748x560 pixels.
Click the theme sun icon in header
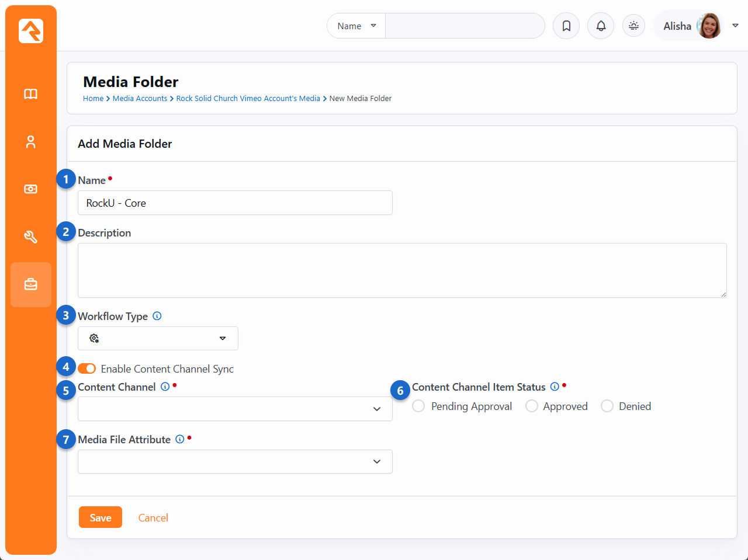tap(633, 26)
